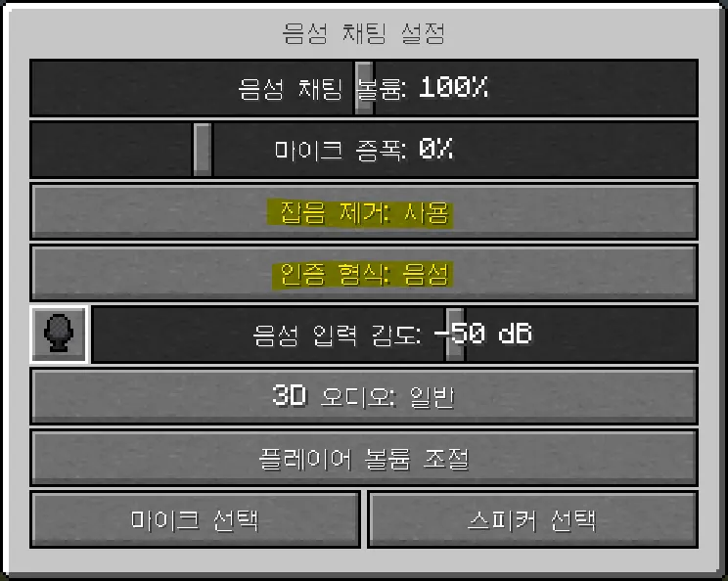
Task: Click the 음성 채팅 볼륨 slider handle
Action: [x=364, y=88]
